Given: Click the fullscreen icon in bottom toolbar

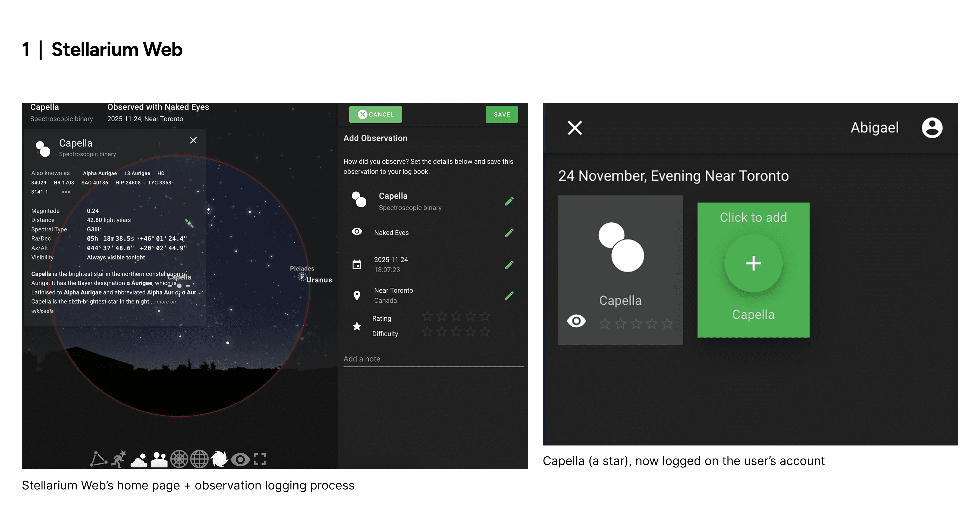Looking at the screenshot, I should [260, 459].
